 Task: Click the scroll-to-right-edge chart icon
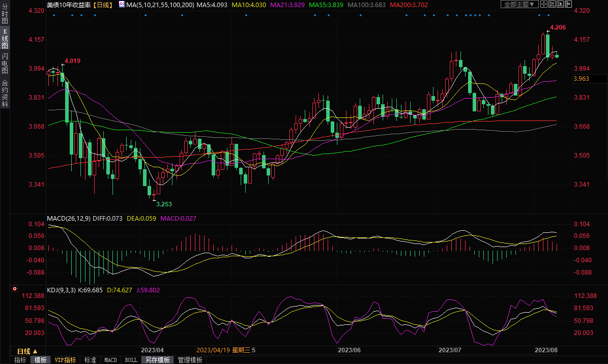pos(569,4)
